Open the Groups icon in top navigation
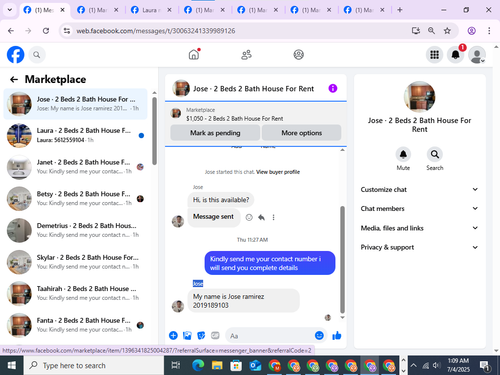This screenshot has height=375, width=500. pyautogui.click(x=299, y=54)
